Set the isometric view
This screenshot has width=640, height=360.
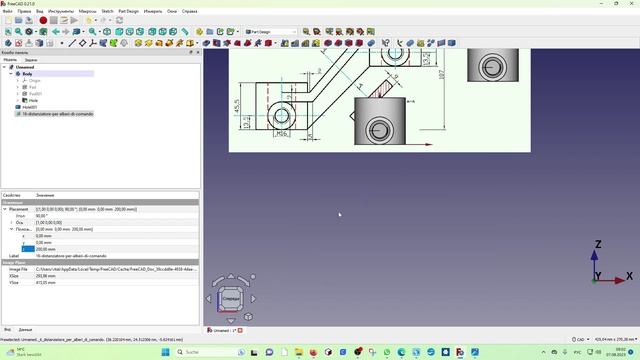pos(107,32)
